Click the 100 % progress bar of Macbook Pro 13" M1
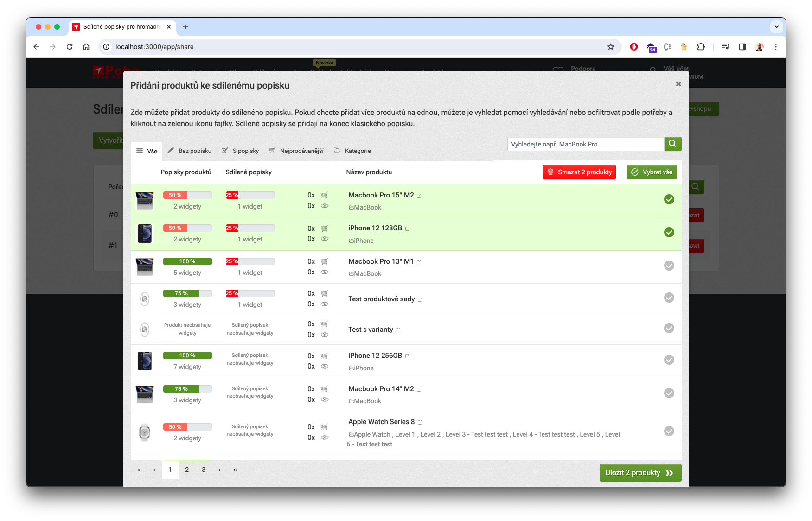 [x=187, y=261]
